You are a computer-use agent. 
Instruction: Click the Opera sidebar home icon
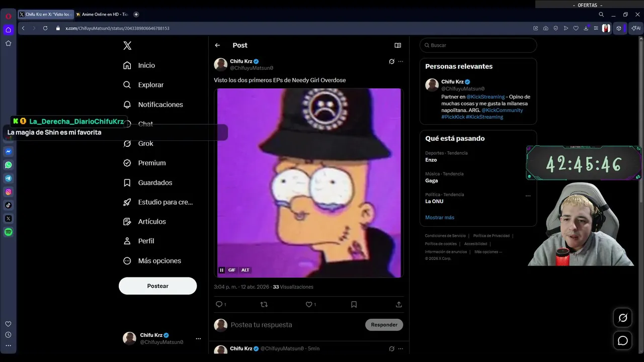8,30
